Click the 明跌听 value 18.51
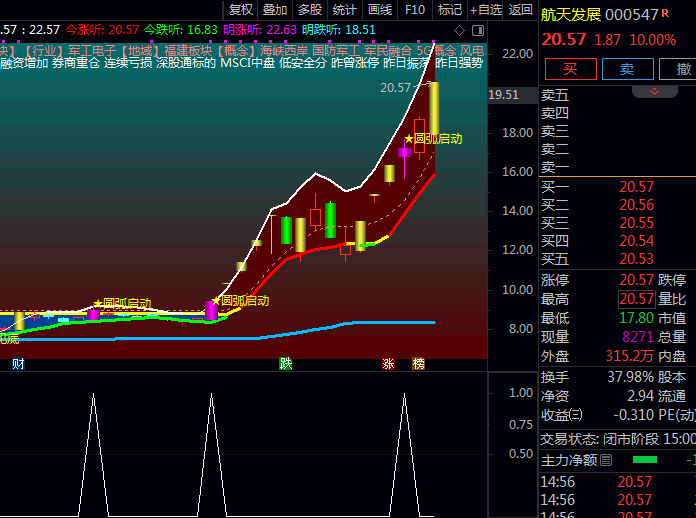The width and height of the screenshot is (696, 518). click(x=360, y=30)
